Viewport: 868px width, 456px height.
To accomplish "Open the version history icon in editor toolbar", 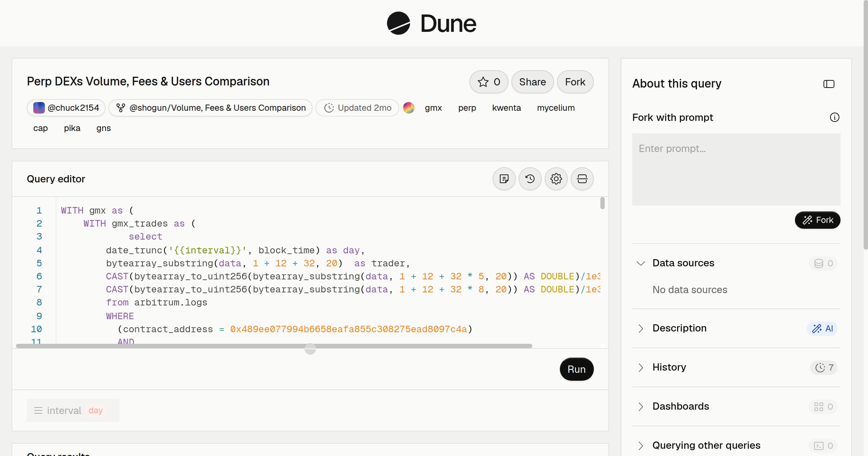I will click(x=530, y=179).
